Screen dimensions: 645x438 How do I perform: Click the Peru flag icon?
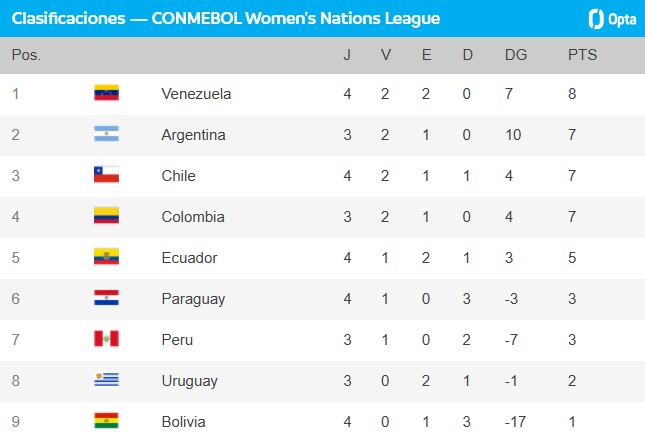[x=106, y=339]
